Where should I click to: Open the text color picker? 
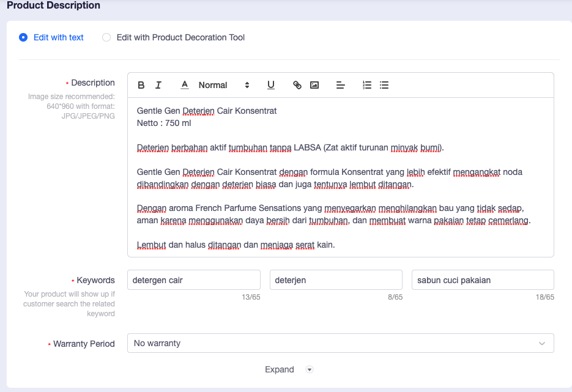tap(185, 86)
